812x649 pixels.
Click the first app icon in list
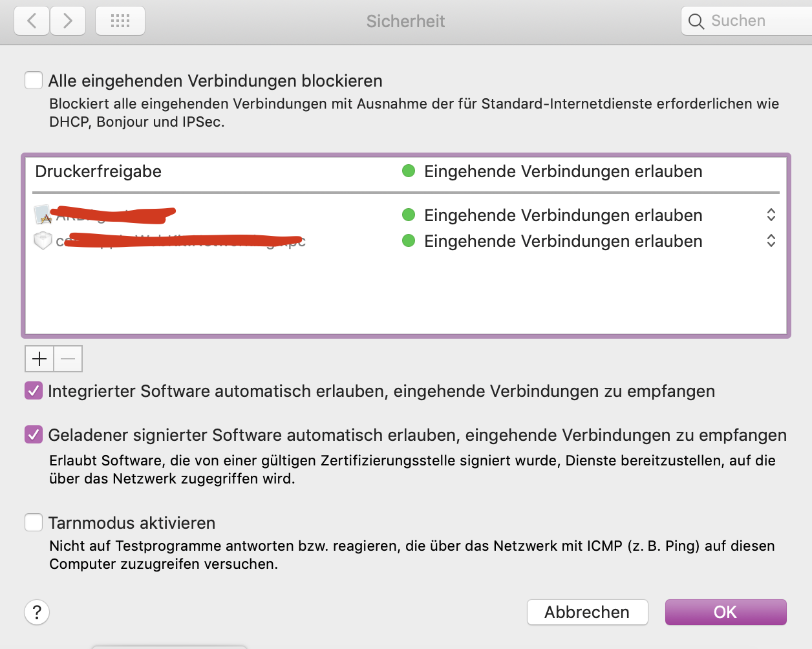[43, 215]
